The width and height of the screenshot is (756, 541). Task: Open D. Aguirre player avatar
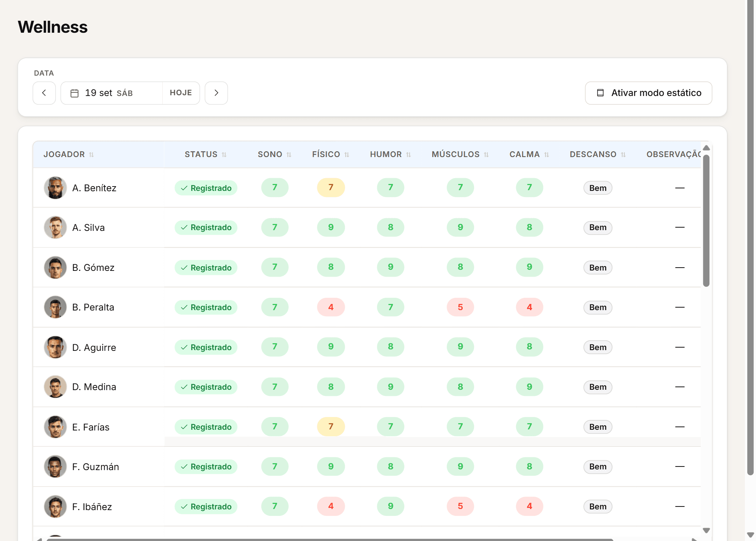[x=55, y=347]
